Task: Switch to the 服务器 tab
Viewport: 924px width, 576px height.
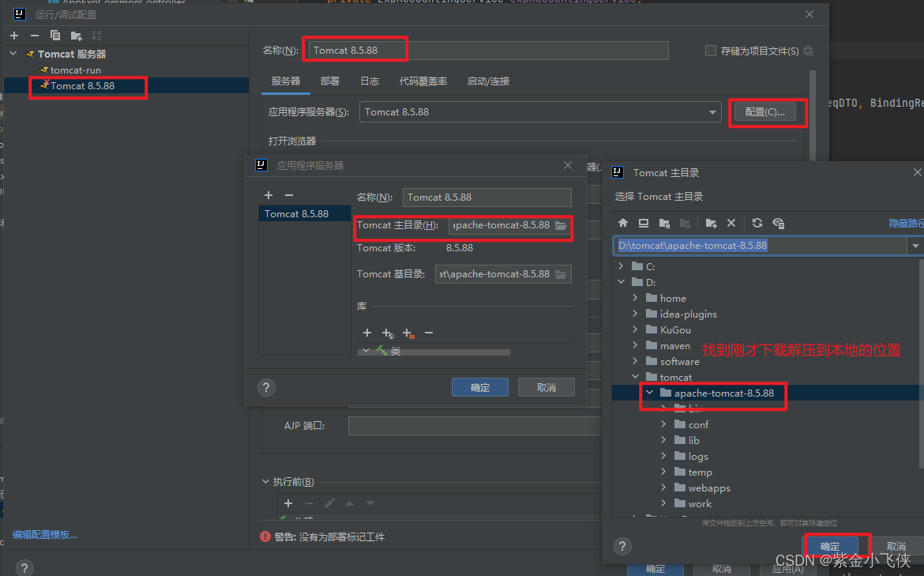Action: pyautogui.click(x=286, y=81)
